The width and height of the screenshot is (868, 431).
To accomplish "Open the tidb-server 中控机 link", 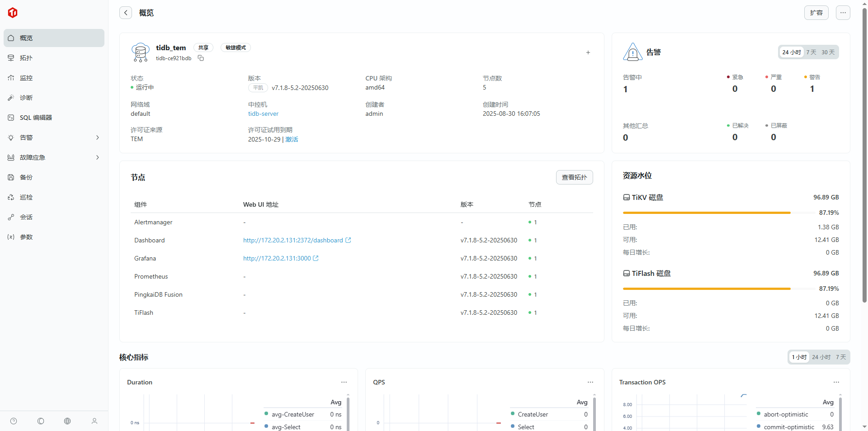I will tap(263, 114).
